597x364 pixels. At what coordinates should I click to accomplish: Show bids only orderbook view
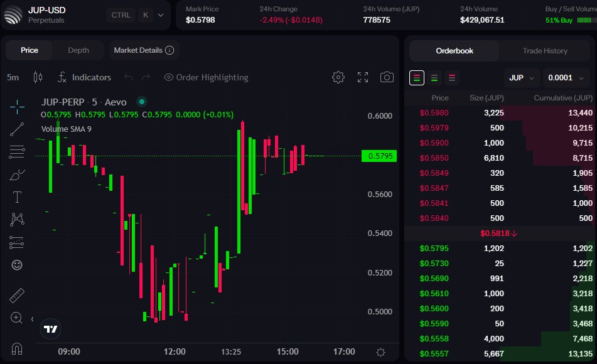[x=434, y=78]
